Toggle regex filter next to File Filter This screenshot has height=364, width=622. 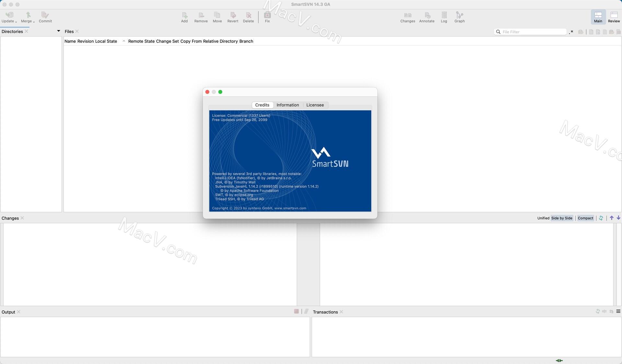point(571,32)
